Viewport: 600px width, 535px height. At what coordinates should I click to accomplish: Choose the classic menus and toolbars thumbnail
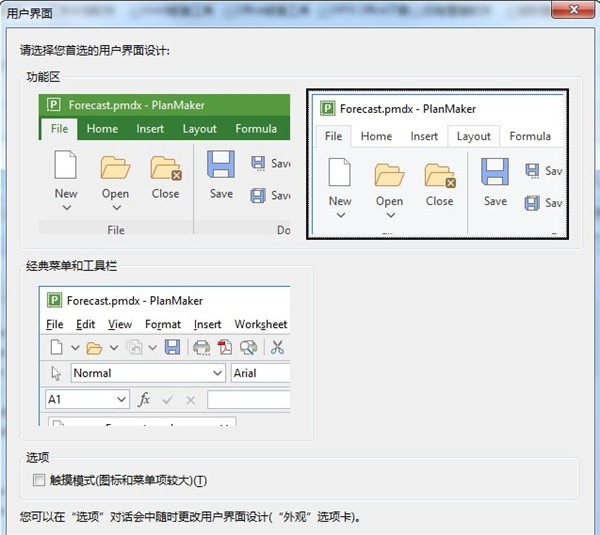tap(164, 356)
